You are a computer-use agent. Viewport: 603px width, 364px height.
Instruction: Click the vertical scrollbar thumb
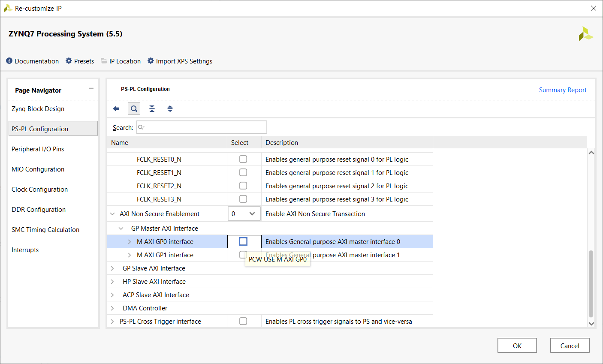tap(591, 284)
